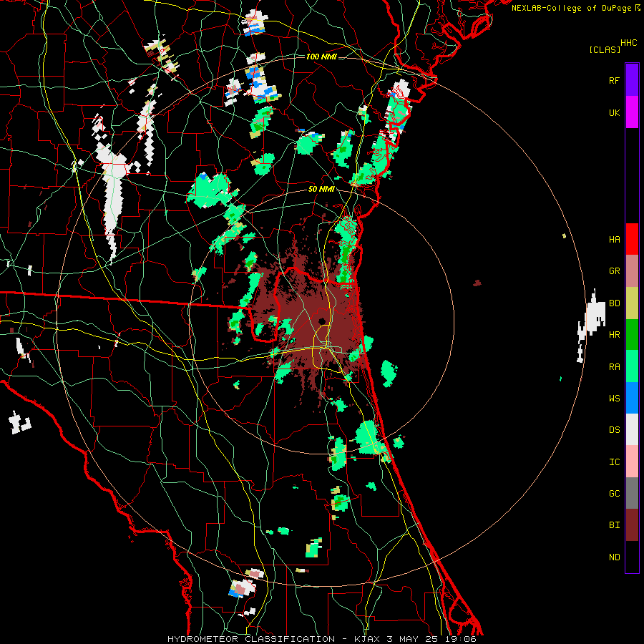
Task: Click the BD yellow legend swatch
Action: click(632, 303)
